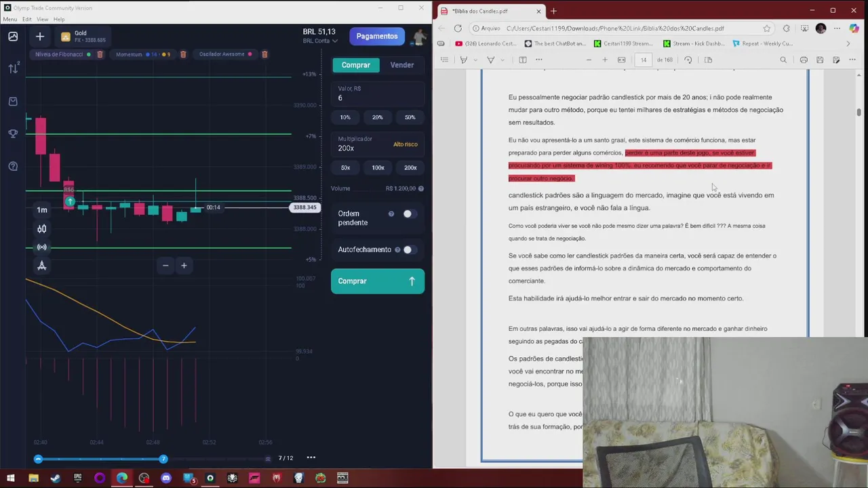
Task: Delete the Oscilador Awesome indicator
Action: [x=264, y=54]
